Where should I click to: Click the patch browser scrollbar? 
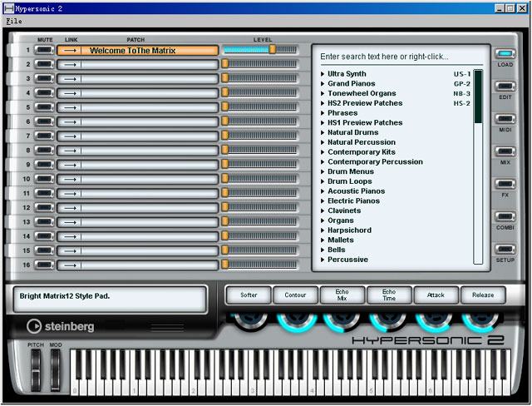click(x=478, y=166)
